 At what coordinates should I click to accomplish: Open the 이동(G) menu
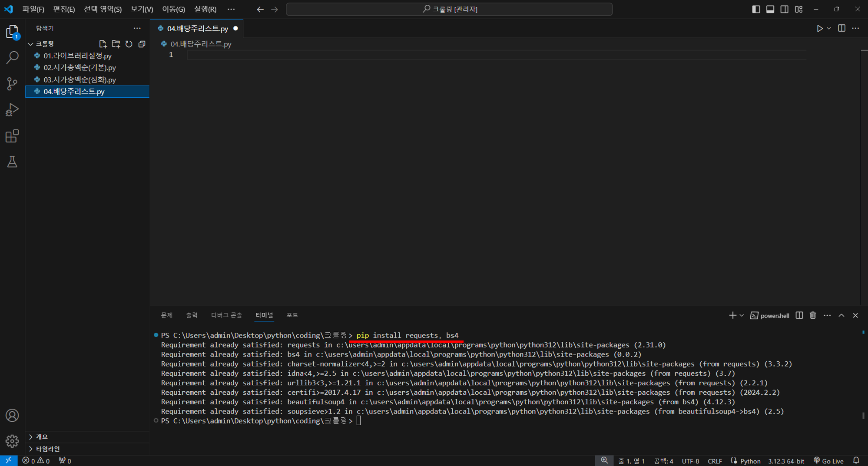pos(173,9)
